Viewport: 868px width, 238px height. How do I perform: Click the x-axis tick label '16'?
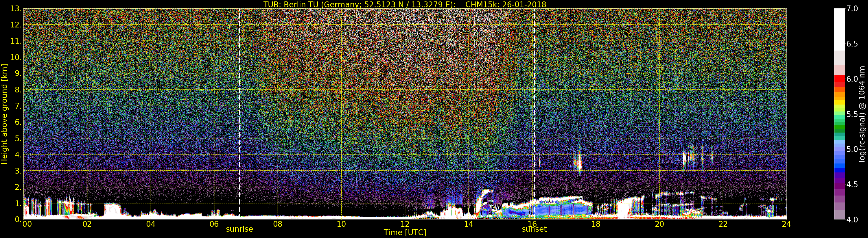pos(532,224)
